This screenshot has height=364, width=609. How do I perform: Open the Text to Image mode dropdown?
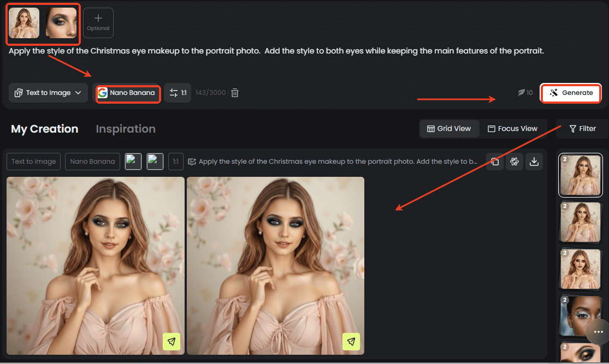[x=48, y=93]
